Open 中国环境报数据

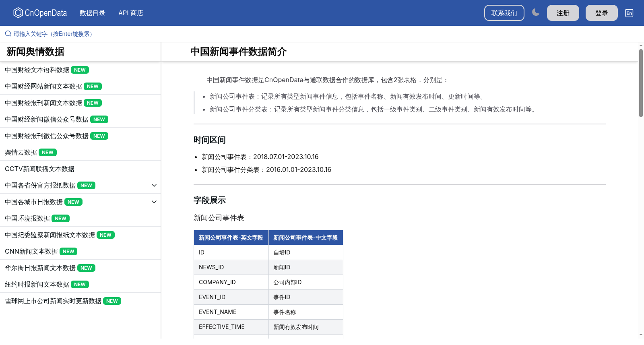[27, 218]
